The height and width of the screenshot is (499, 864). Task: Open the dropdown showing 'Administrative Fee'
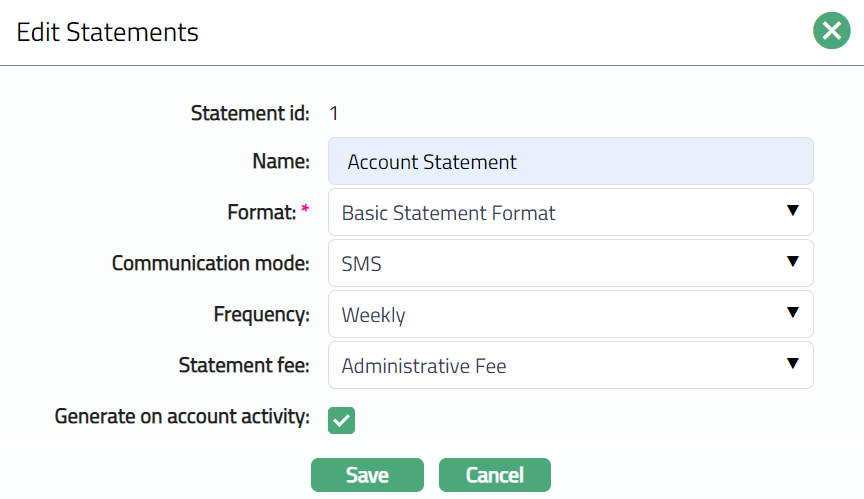570,366
